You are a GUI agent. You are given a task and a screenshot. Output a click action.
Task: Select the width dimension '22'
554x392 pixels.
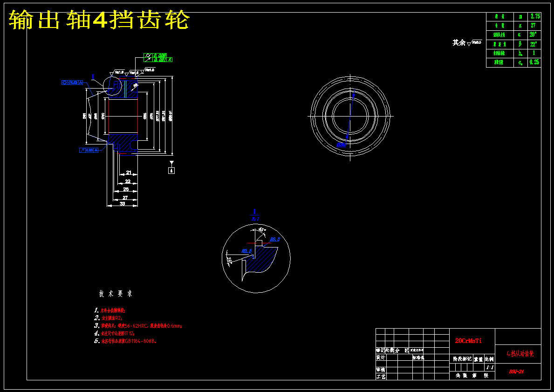[x=128, y=181]
